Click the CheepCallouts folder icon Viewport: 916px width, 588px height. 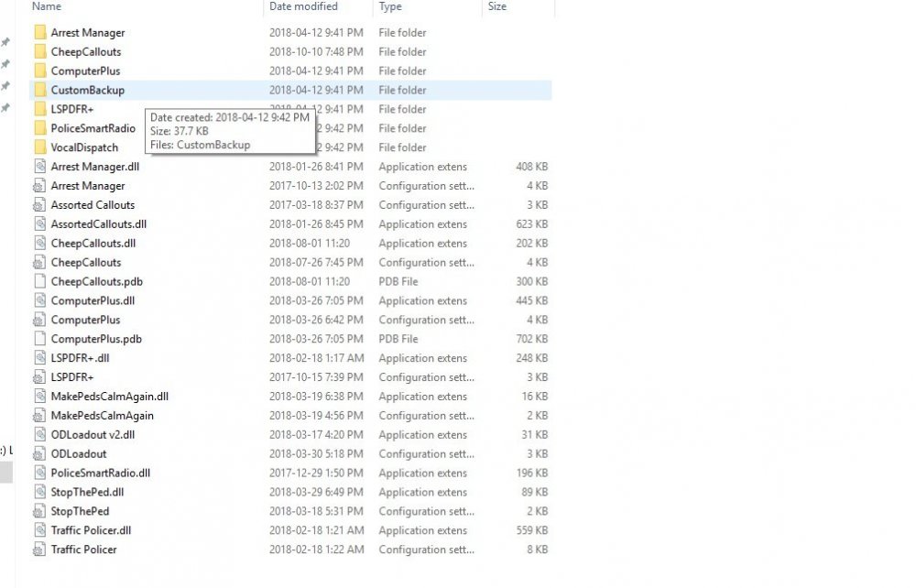tap(39, 51)
